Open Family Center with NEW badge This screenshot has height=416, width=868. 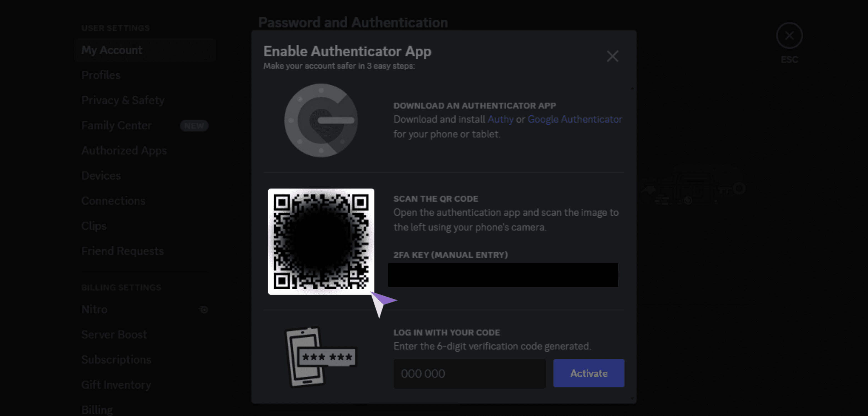click(x=117, y=126)
